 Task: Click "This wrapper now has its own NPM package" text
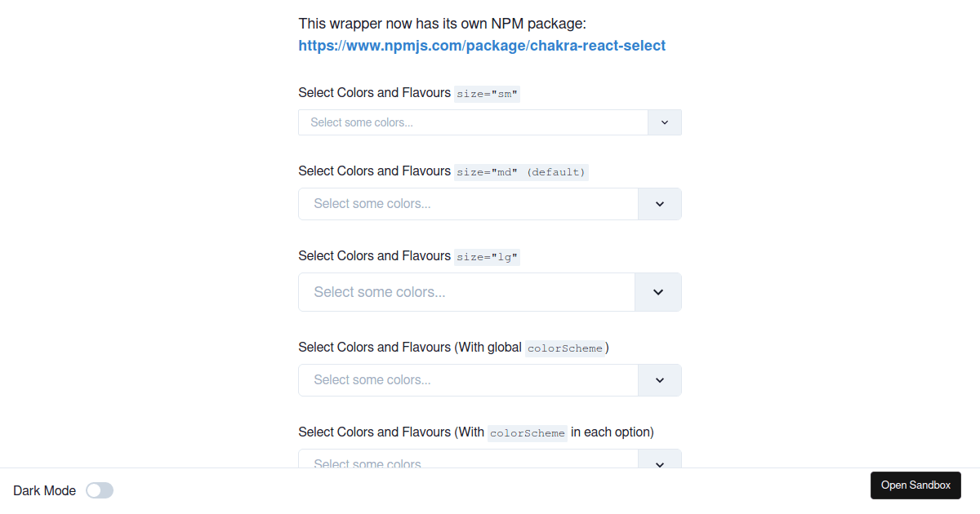click(443, 24)
